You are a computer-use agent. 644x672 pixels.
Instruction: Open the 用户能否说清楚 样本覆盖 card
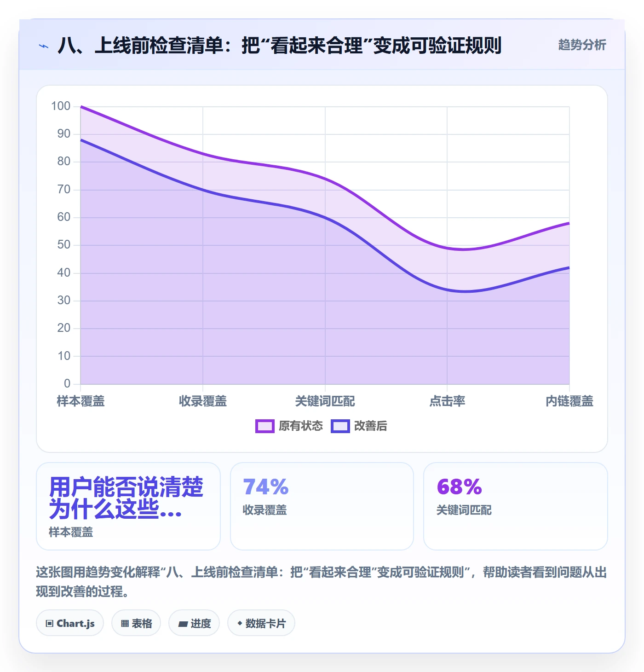click(x=128, y=506)
